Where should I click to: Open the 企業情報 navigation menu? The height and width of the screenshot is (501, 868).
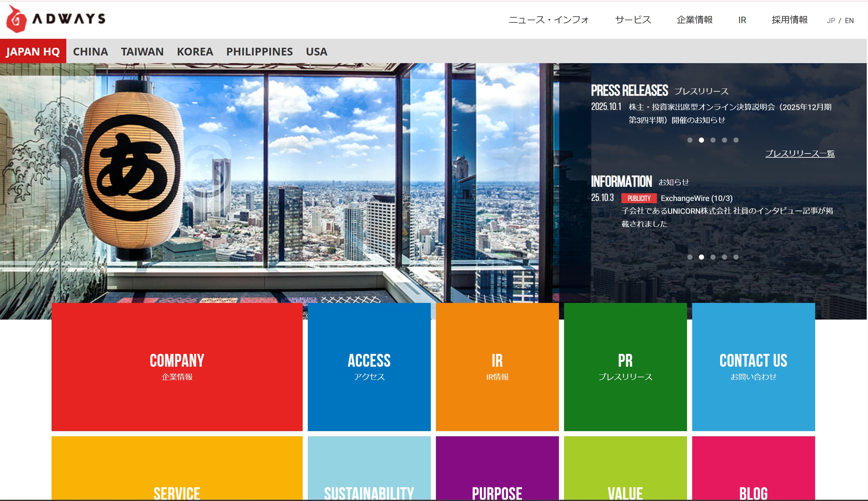694,20
